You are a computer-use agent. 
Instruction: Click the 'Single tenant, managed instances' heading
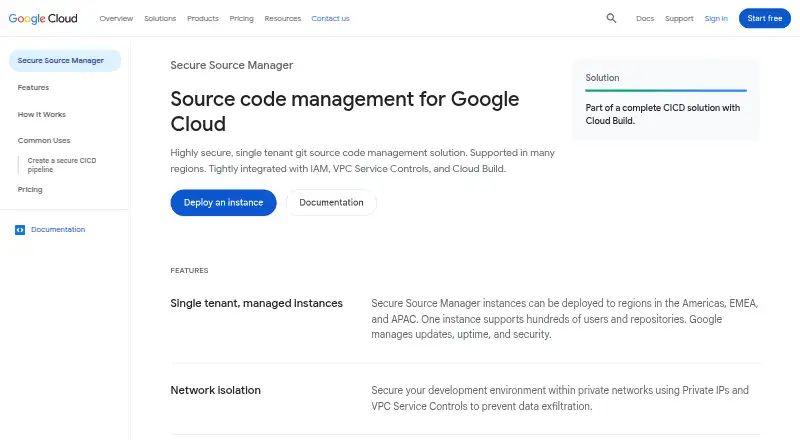point(257,303)
